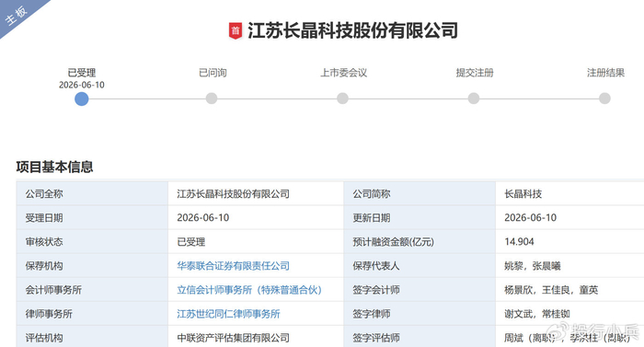Click the 杨景欣, 王佳良, 童英 accountants value
Viewport: 644px width, 347px height.
coord(551,290)
